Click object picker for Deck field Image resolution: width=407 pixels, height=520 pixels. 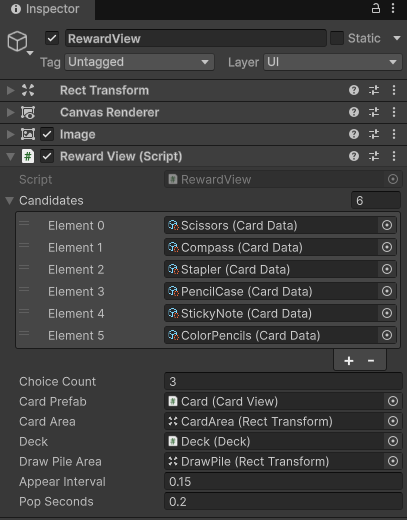(x=393, y=441)
